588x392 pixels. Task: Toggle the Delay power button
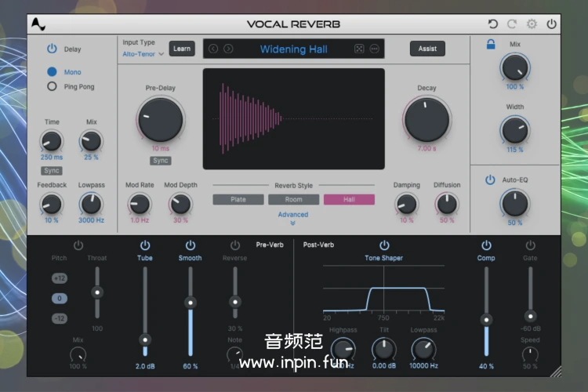point(53,49)
